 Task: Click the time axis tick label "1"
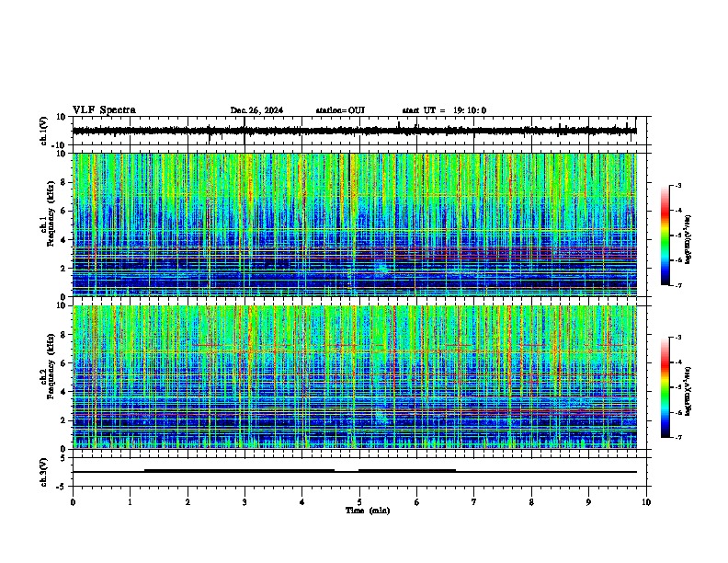130,502
